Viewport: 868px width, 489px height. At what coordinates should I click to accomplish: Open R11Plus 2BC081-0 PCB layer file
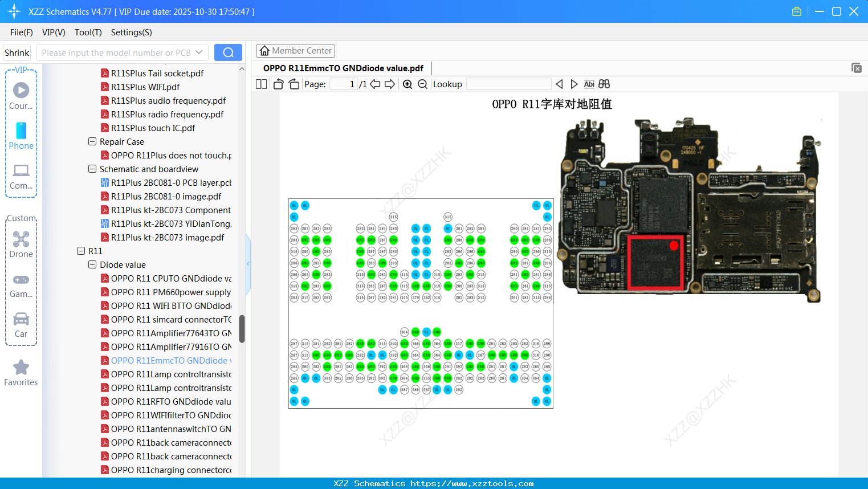coord(166,182)
